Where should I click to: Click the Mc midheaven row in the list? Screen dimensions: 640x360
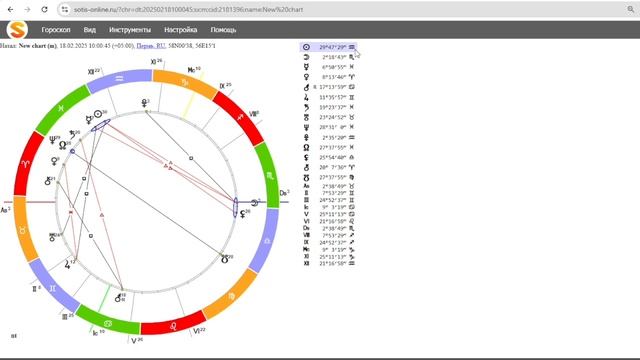tap(329, 249)
